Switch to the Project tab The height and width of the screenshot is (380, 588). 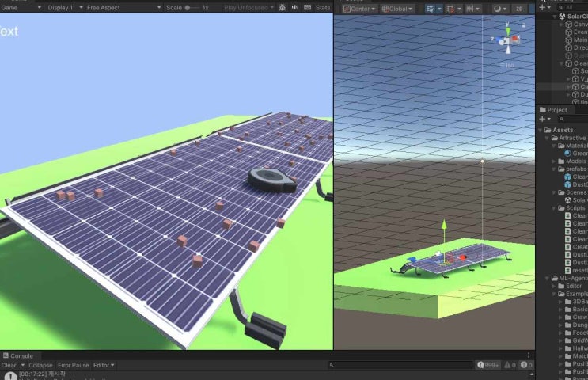(x=556, y=109)
